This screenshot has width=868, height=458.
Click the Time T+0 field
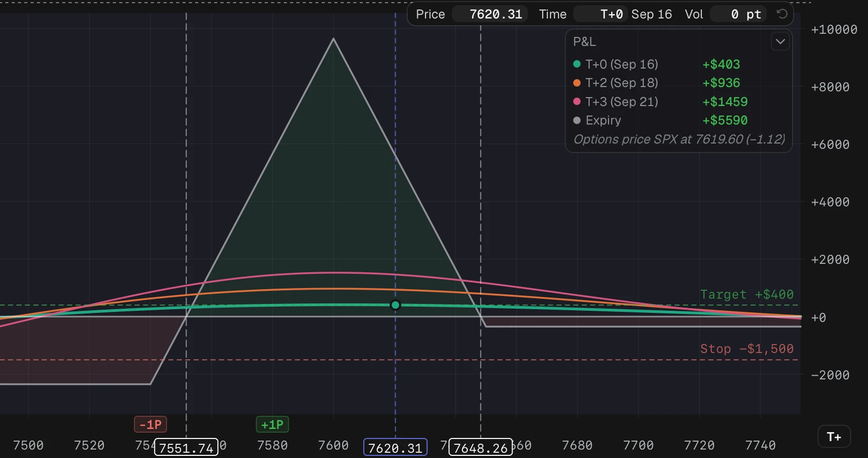coord(600,14)
